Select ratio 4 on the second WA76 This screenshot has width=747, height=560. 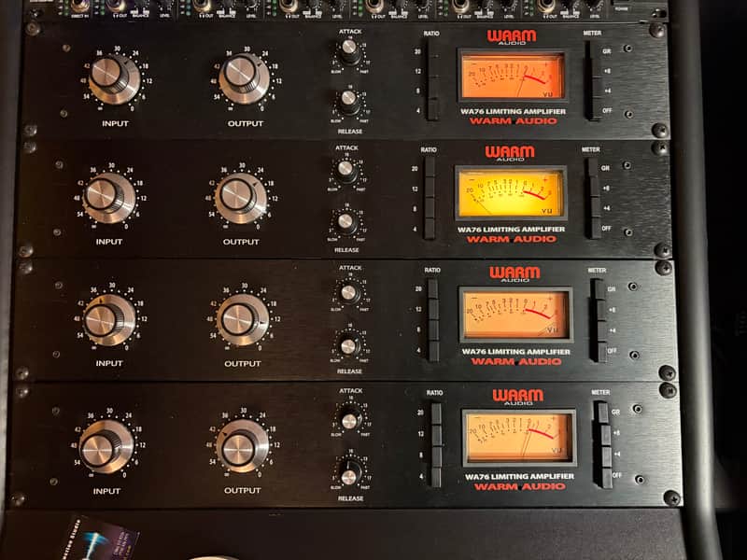pyautogui.click(x=430, y=229)
